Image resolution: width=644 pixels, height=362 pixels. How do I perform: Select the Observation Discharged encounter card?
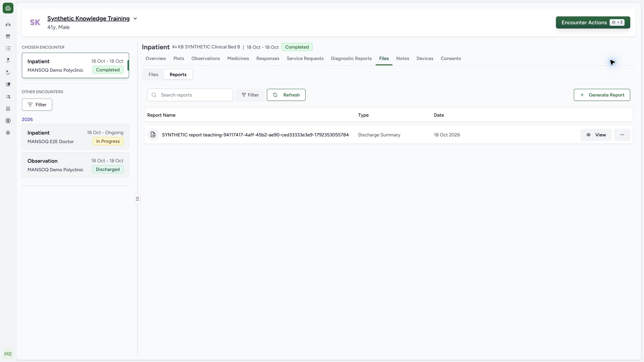coord(75,165)
